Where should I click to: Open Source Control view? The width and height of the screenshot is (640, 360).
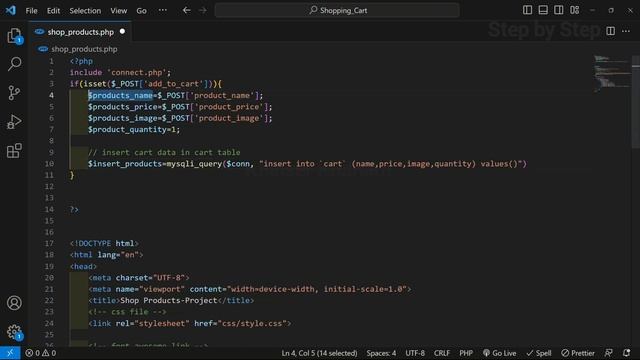(14, 93)
